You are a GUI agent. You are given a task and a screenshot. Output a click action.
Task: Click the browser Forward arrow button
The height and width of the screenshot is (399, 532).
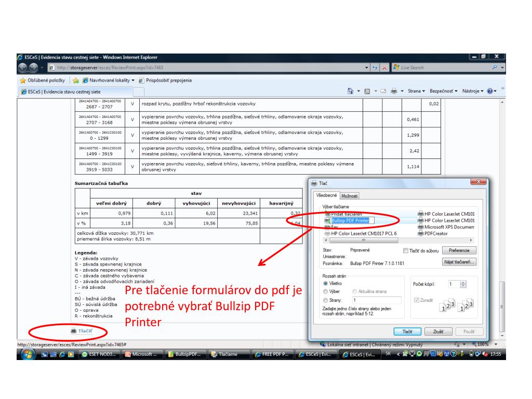pos(33,68)
